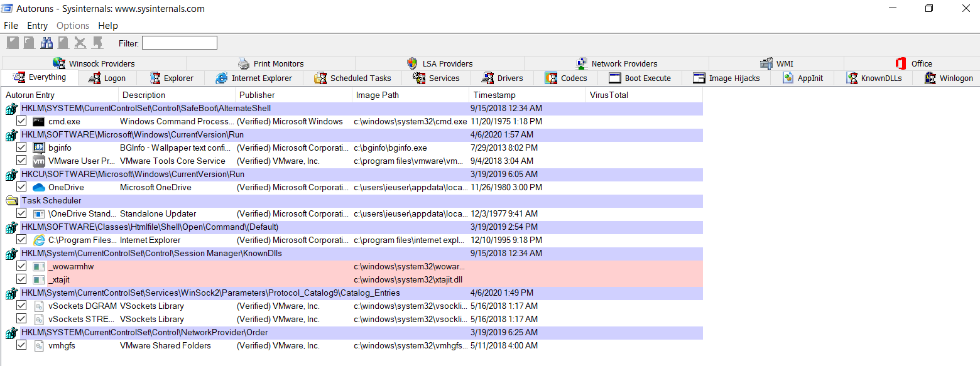Open the Office tab
Viewport: 980px width, 366px height.
click(913, 63)
